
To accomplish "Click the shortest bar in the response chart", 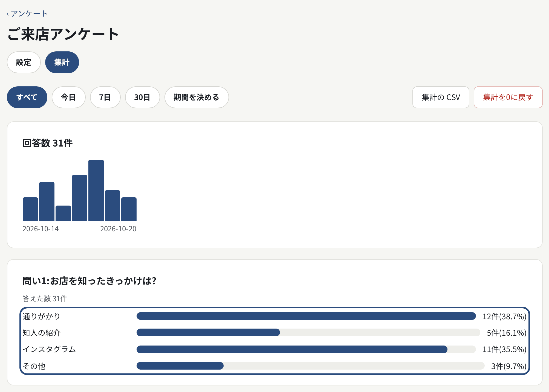I will click(63, 213).
